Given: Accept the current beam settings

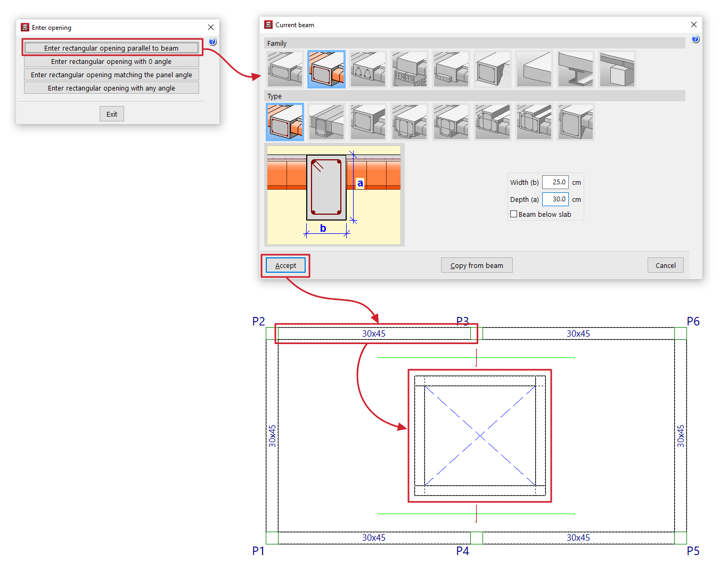Looking at the screenshot, I should [285, 265].
